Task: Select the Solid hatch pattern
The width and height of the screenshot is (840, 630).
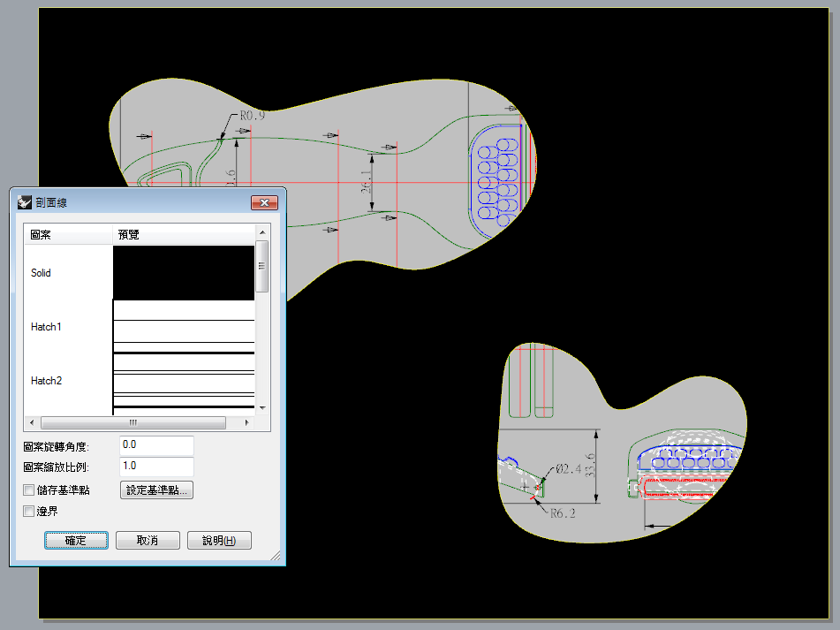Action: point(42,273)
